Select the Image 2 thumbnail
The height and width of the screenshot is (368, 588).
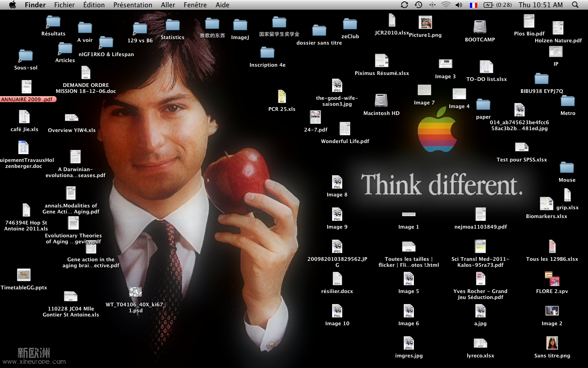point(552,311)
